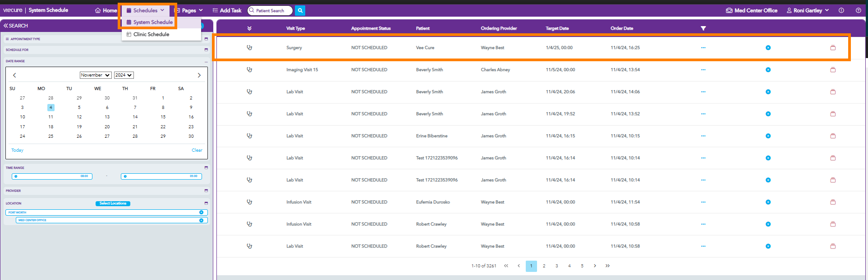Remove the Med Center Office location tag
Viewport: 868px width, 280px height.
201,220
